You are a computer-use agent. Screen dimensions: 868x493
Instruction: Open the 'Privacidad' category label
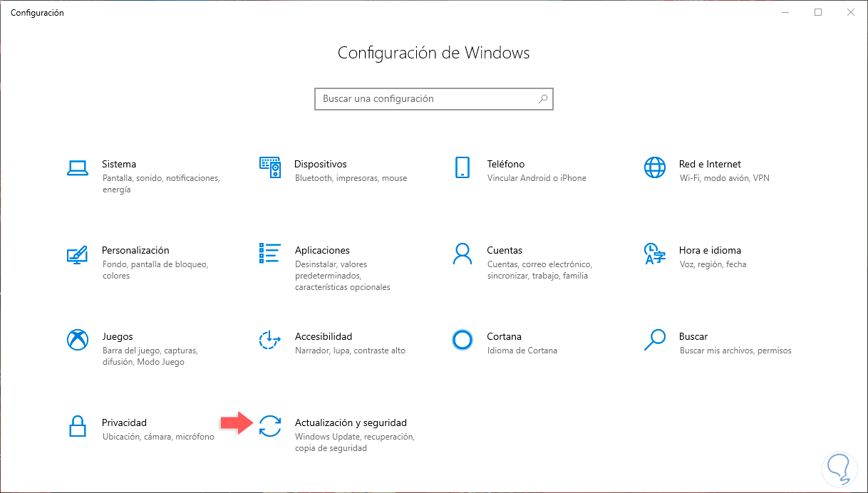pos(124,422)
